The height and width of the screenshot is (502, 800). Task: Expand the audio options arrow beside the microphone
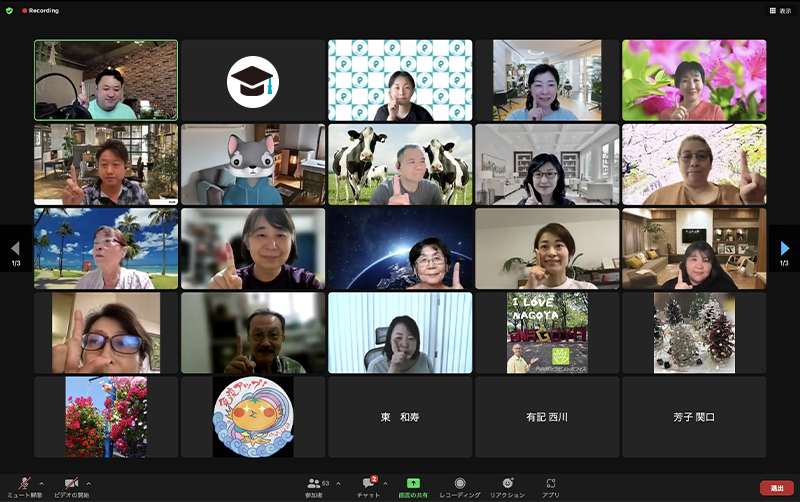[41, 483]
